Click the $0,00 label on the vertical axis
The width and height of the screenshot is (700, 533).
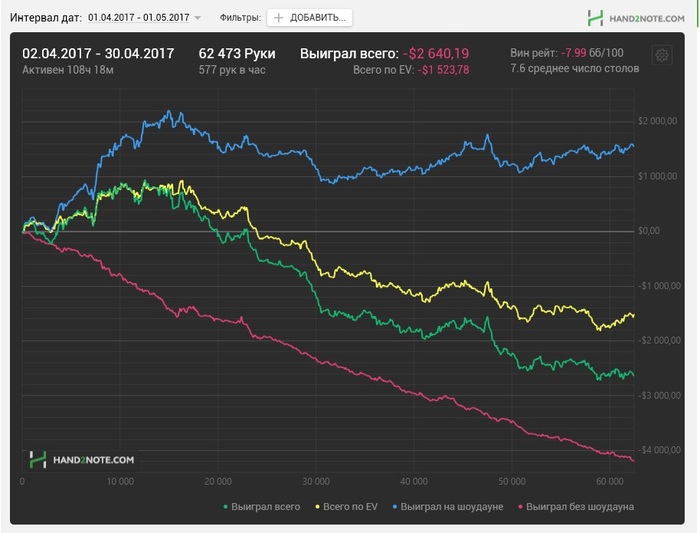[x=650, y=231]
